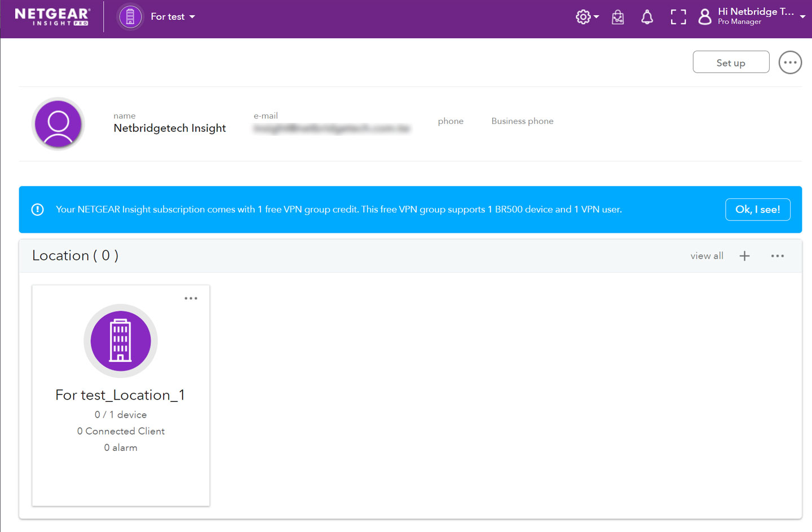Open the top-right ellipsis options menu
The width and height of the screenshot is (812, 532).
pos(790,62)
